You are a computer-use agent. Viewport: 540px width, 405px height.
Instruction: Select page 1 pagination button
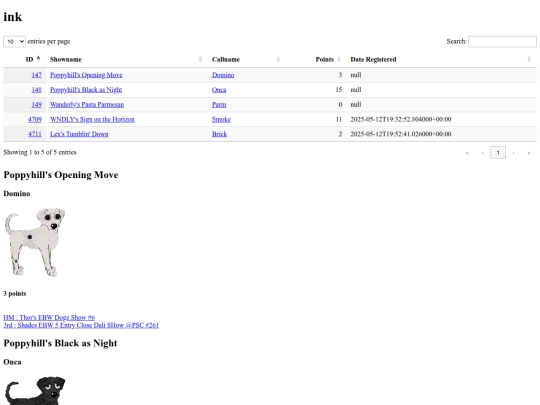click(x=498, y=153)
